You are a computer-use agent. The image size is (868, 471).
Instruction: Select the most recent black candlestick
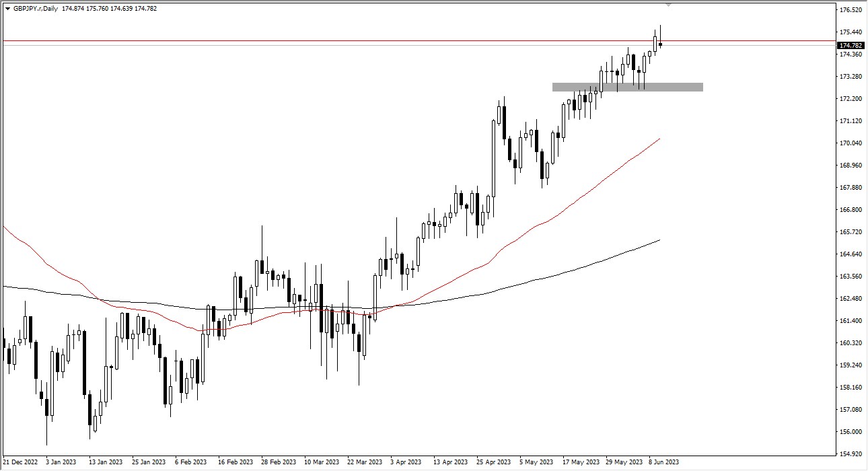[660, 46]
